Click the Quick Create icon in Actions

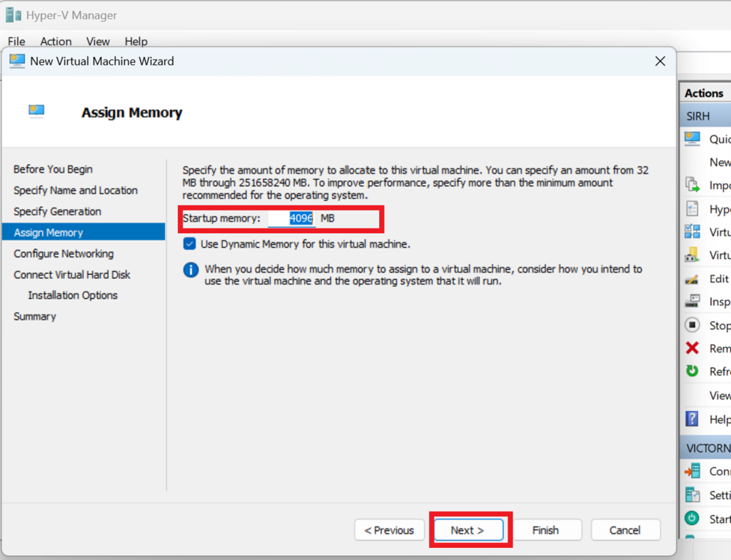tap(692, 138)
